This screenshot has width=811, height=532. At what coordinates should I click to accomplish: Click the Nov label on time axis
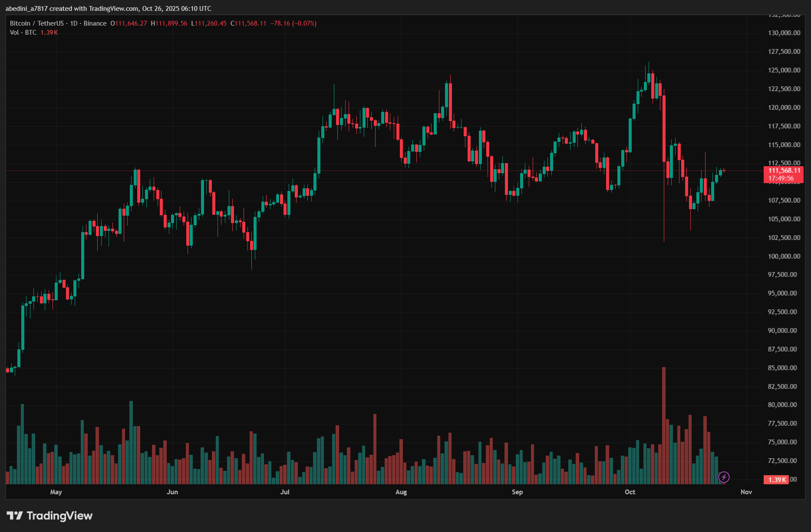[746, 492]
